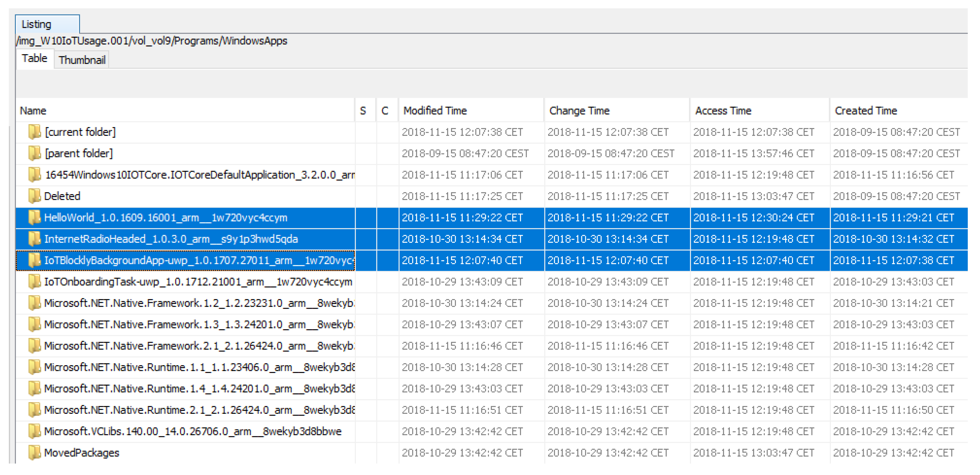Click the C column header
This screenshot has width=980, height=475.
[385, 111]
